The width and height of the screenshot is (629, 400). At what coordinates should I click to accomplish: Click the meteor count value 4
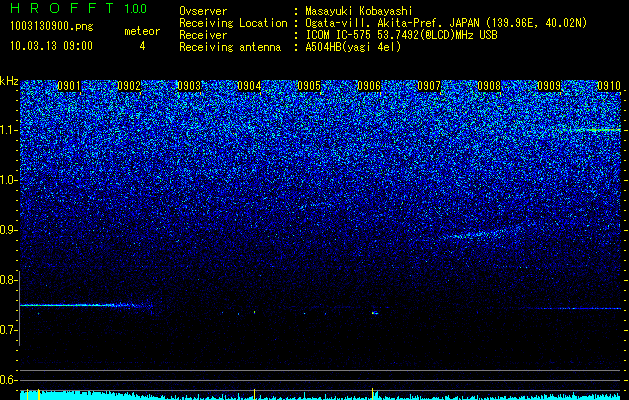[142, 46]
